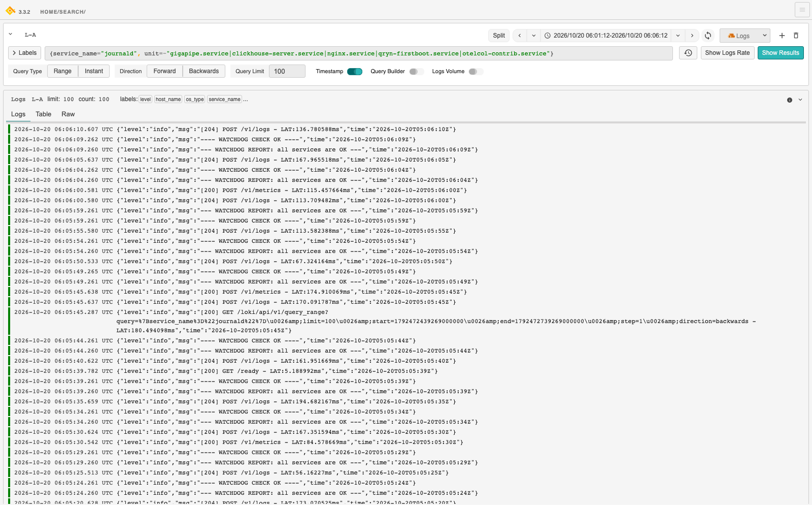Click the level label chip

[146, 100]
